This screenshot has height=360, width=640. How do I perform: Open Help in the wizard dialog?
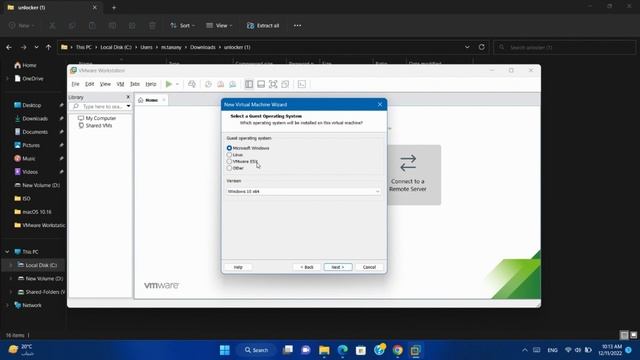tap(238, 267)
